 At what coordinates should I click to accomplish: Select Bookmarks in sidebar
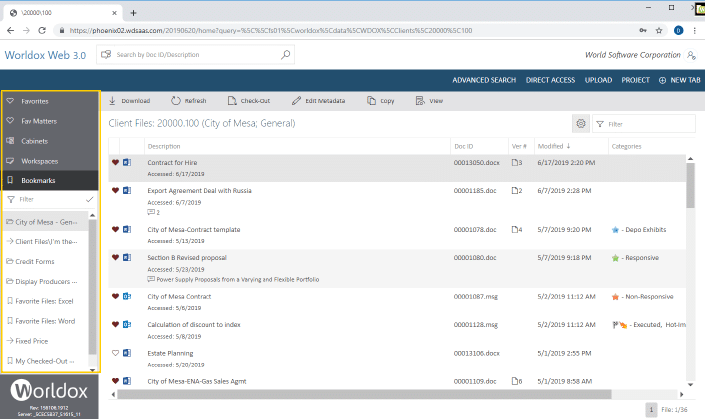click(x=50, y=180)
